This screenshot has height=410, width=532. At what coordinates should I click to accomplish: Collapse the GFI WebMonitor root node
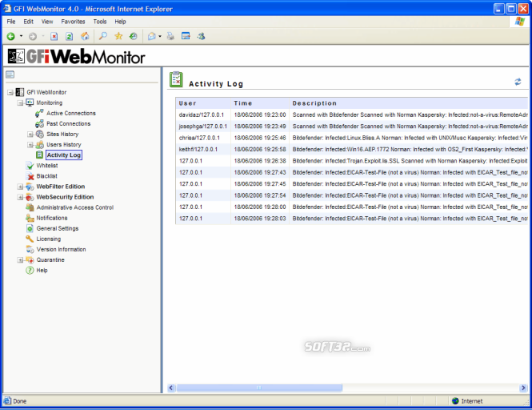click(x=10, y=92)
